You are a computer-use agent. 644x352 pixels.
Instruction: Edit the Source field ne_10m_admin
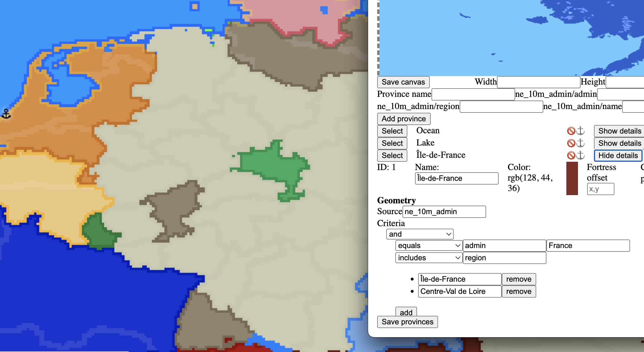click(x=444, y=212)
